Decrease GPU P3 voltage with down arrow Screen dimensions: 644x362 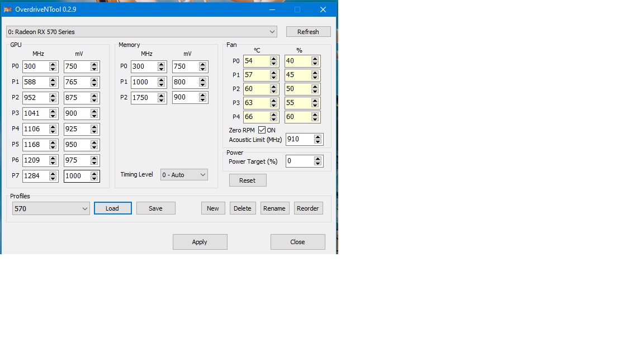94,116
